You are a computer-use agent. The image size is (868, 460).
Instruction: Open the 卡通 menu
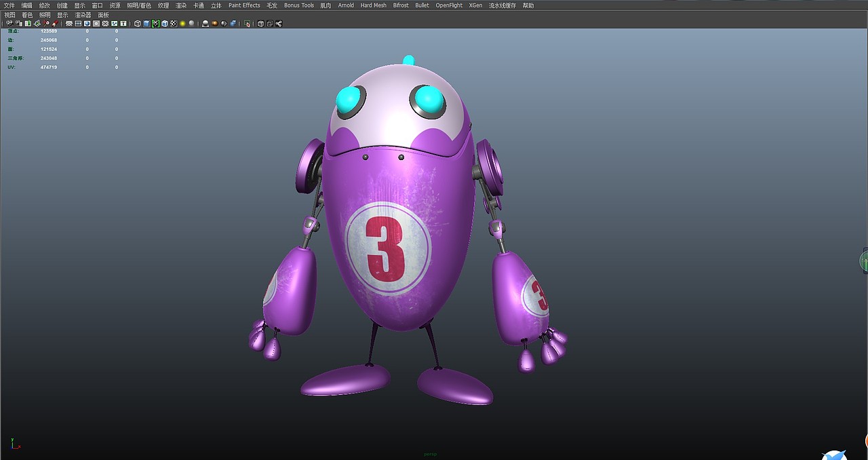199,5
